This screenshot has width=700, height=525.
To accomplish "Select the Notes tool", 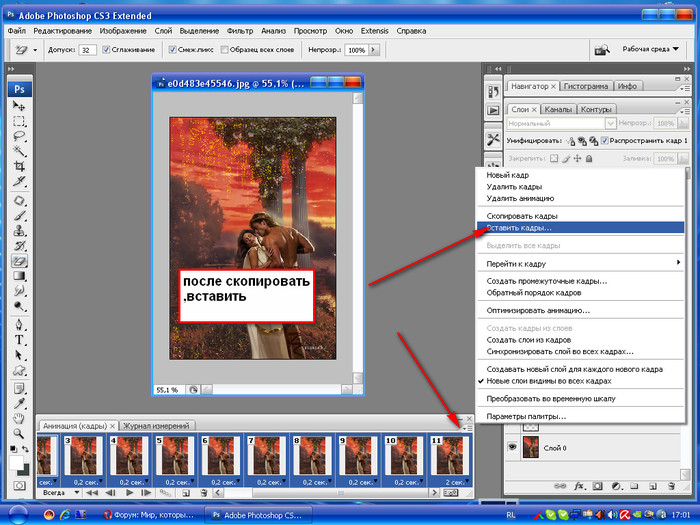I will click(x=19, y=389).
